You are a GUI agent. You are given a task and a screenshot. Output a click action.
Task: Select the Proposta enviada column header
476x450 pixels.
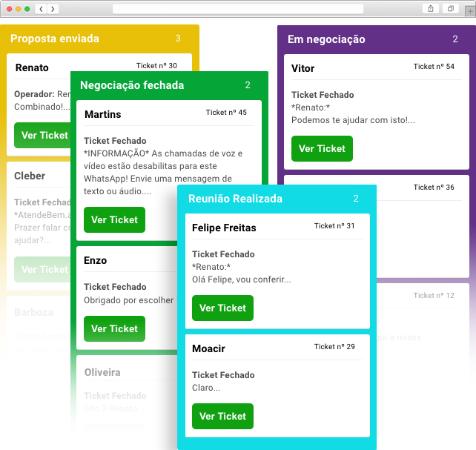[99, 39]
